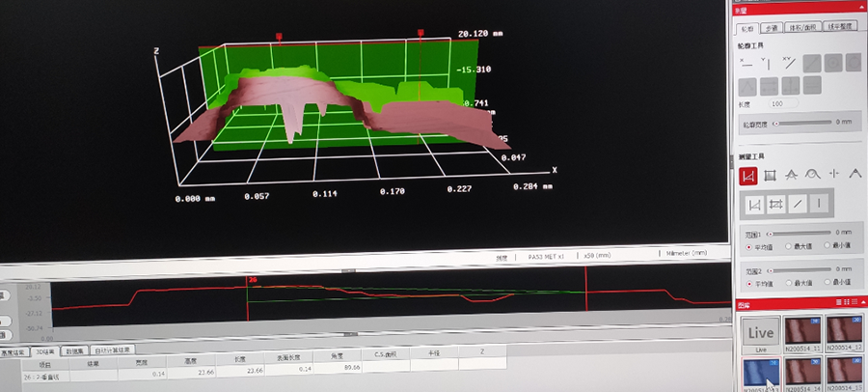Pick the horizontal X profile line tool
Screen dimensions: 868x392
click(x=746, y=63)
